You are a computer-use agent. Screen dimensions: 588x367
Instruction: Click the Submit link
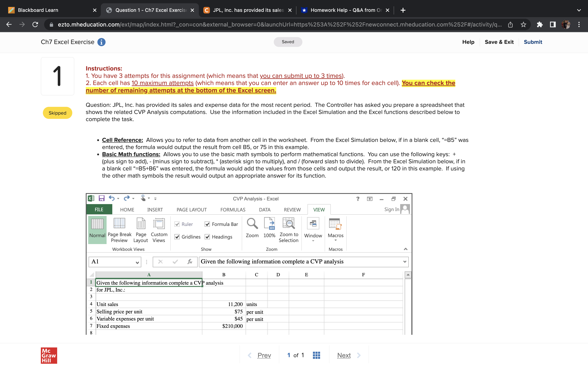533,42
